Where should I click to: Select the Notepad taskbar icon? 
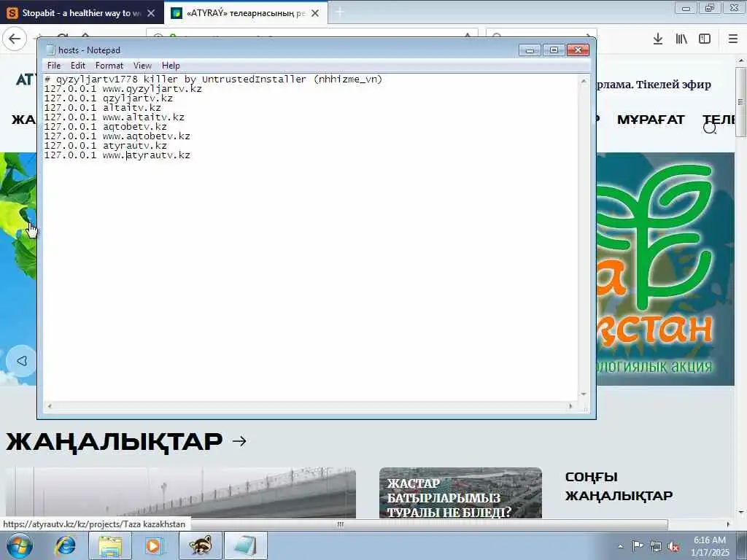tap(245, 545)
